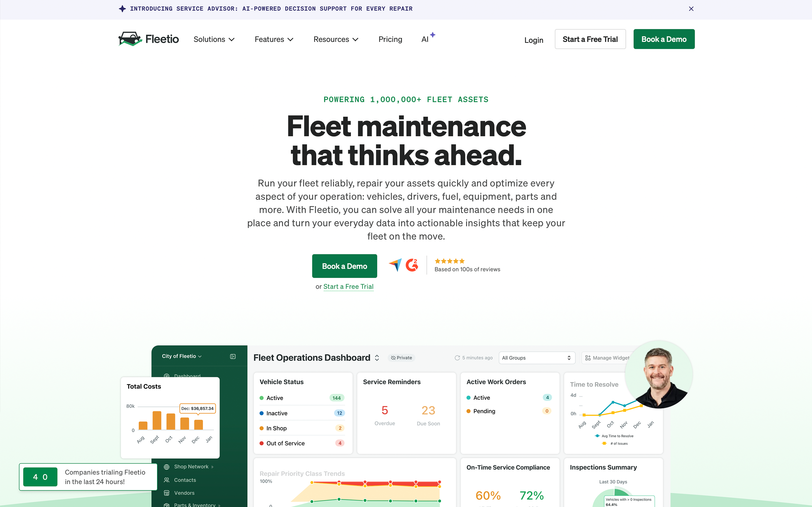This screenshot has width=812, height=507.
Task: Open the Start a Free Trial link
Action: tap(348, 286)
